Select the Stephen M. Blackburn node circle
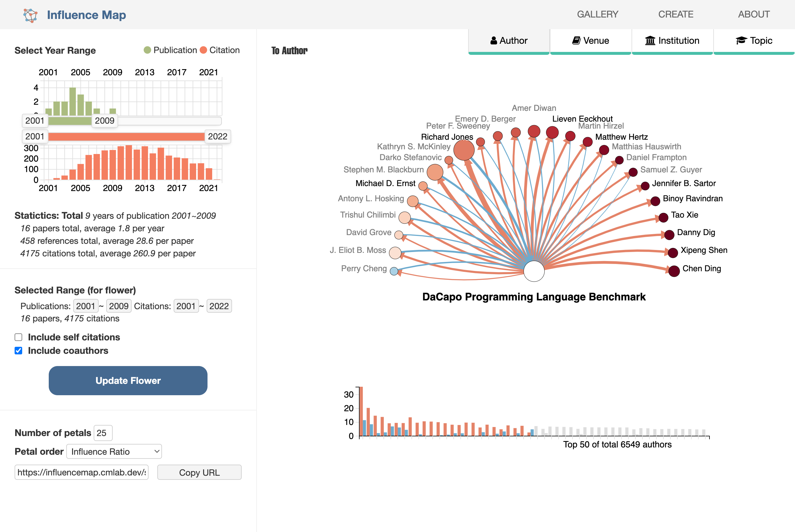 [x=435, y=172]
